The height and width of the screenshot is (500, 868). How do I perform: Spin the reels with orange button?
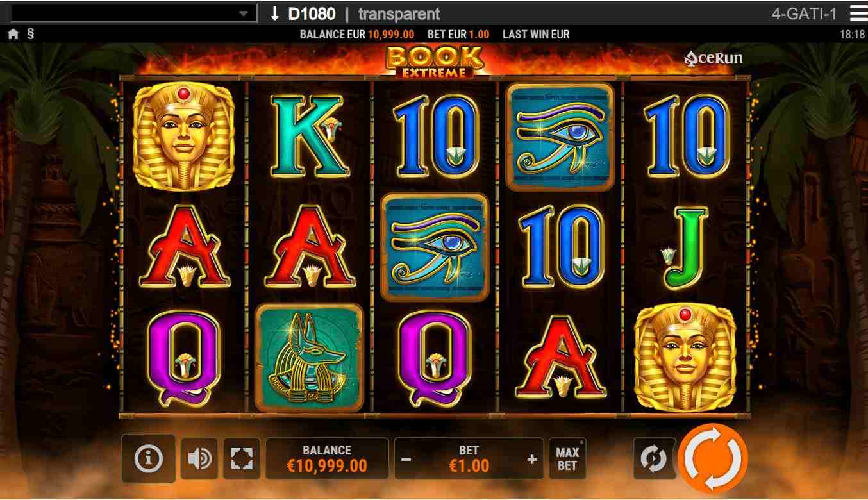(713, 458)
